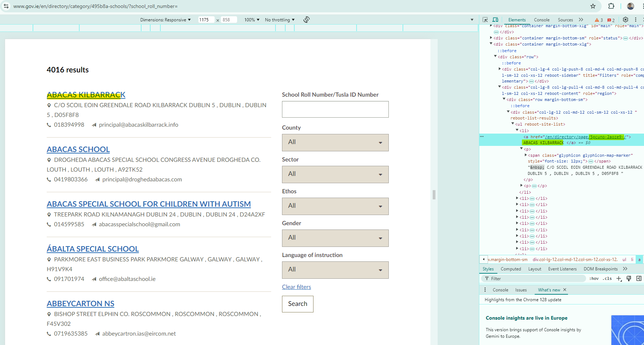This screenshot has width=644, height=345.
Task: Click the Clear filters link
Action: click(x=296, y=287)
